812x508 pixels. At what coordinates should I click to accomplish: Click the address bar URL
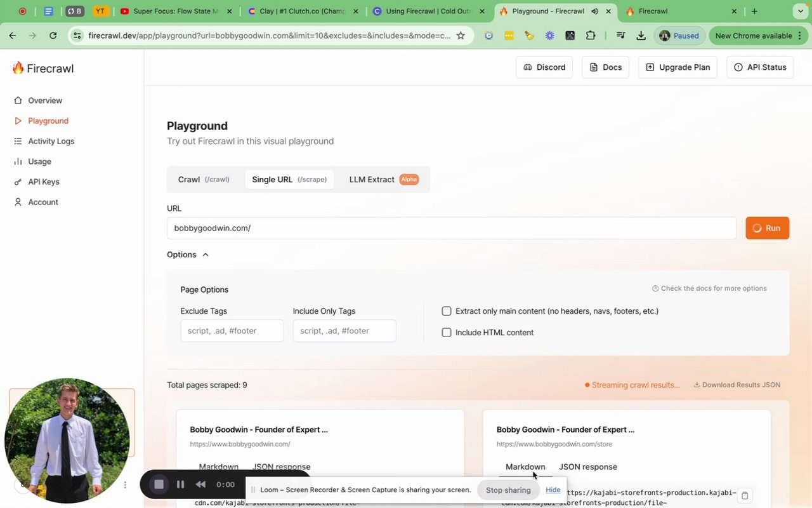[270, 36]
